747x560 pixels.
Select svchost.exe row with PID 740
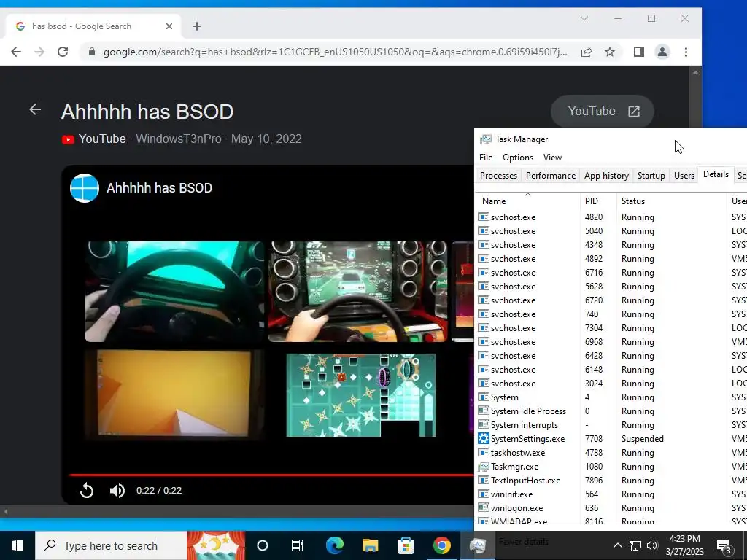point(611,314)
